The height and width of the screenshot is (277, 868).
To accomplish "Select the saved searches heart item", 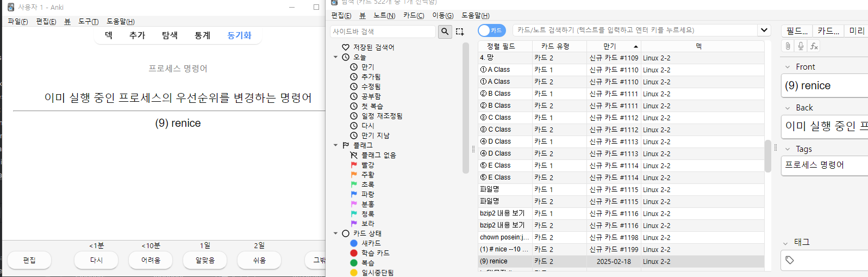I will click(x=368, y=47).
